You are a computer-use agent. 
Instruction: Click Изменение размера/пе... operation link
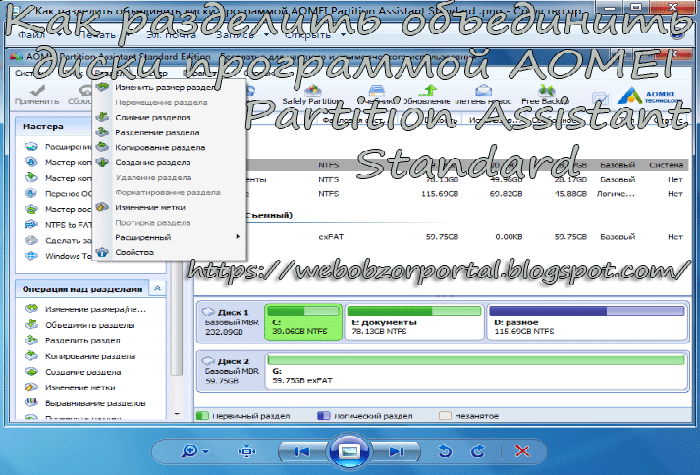(95, 309)
